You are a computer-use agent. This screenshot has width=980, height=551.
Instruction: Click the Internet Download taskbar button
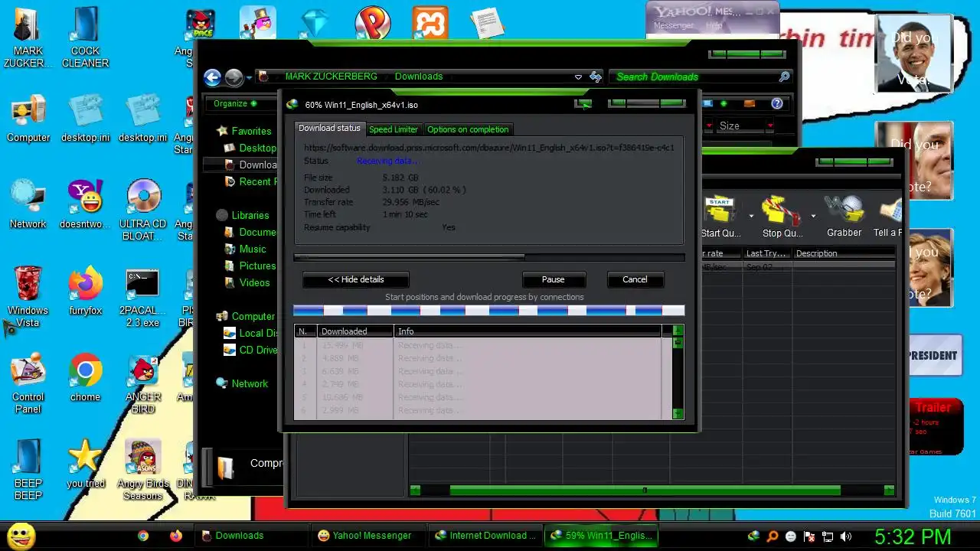pyautogui.click(x=484, y=536)
